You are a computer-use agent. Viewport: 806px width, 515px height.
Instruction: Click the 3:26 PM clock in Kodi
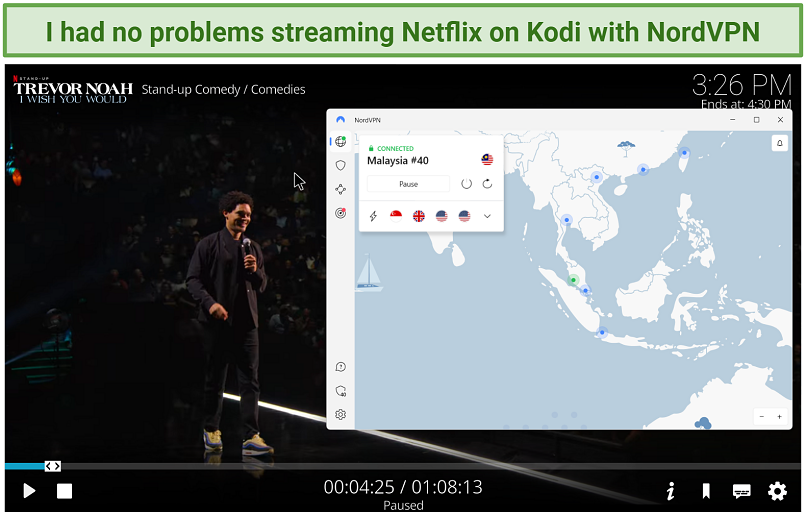pyautogui.click(x=742, y=85)
